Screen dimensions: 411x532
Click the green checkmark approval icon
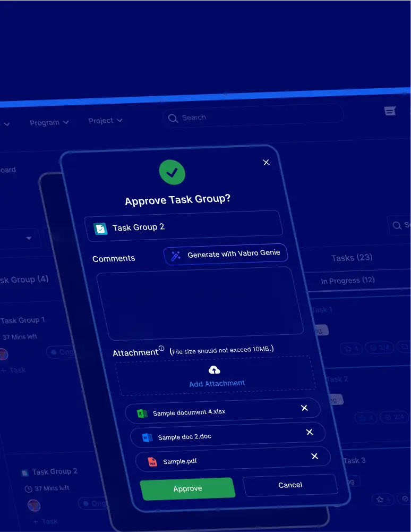pos(172,172)
